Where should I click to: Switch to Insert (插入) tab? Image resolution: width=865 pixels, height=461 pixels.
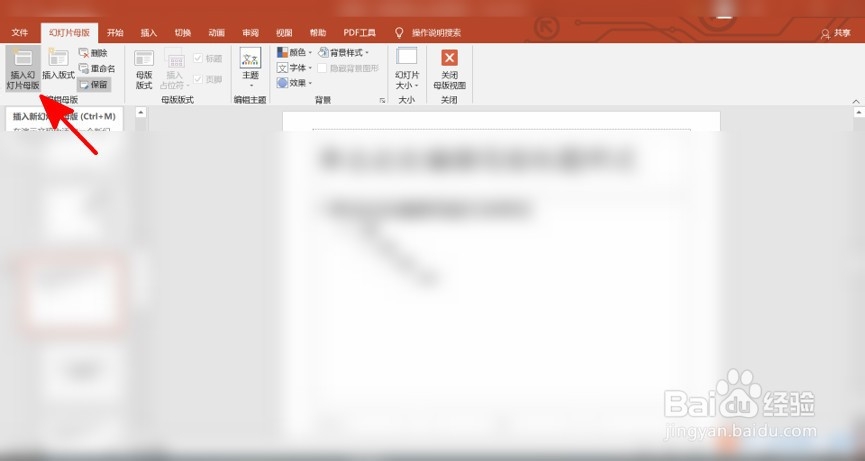point(149,33)
